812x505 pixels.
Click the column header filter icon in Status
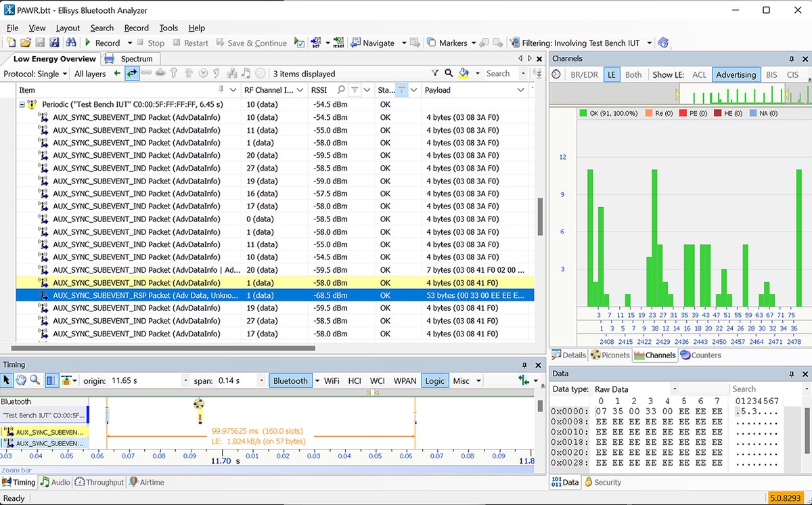click(401, 90)
